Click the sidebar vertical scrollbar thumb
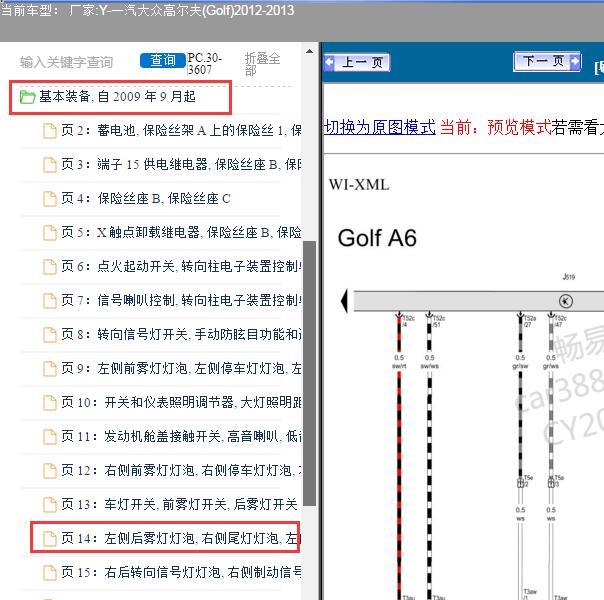The image size is (604, 600). [x=309, y=374]
